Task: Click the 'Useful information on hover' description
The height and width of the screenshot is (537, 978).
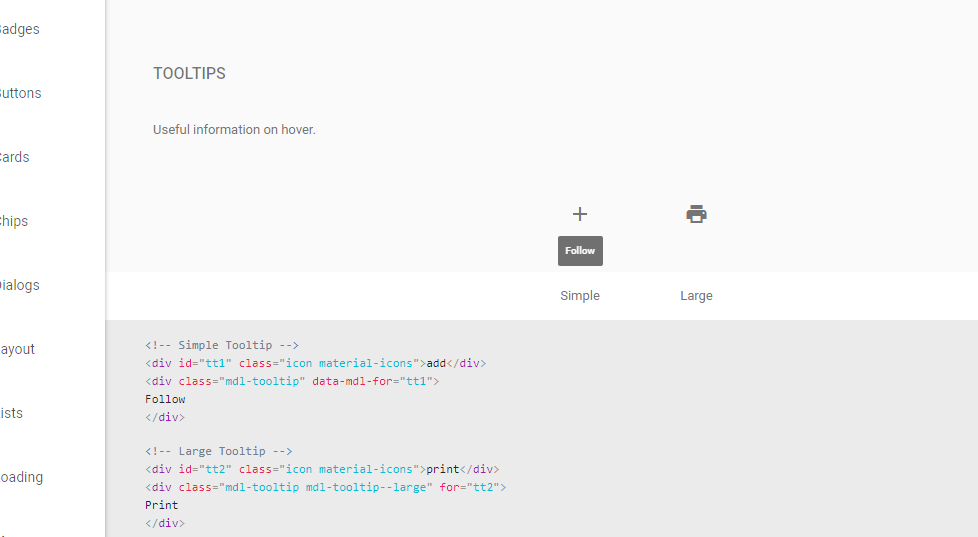Action: [x=234, y=129]
